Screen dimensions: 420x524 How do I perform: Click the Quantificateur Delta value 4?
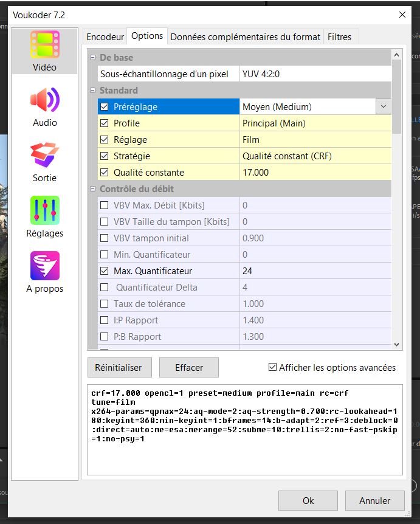pos(315,287)
